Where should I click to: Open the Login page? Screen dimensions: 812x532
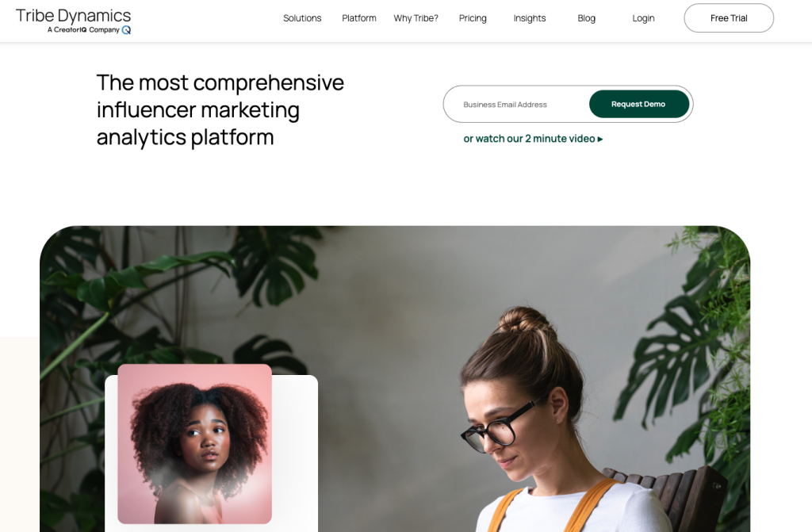(x=643, y=18)
